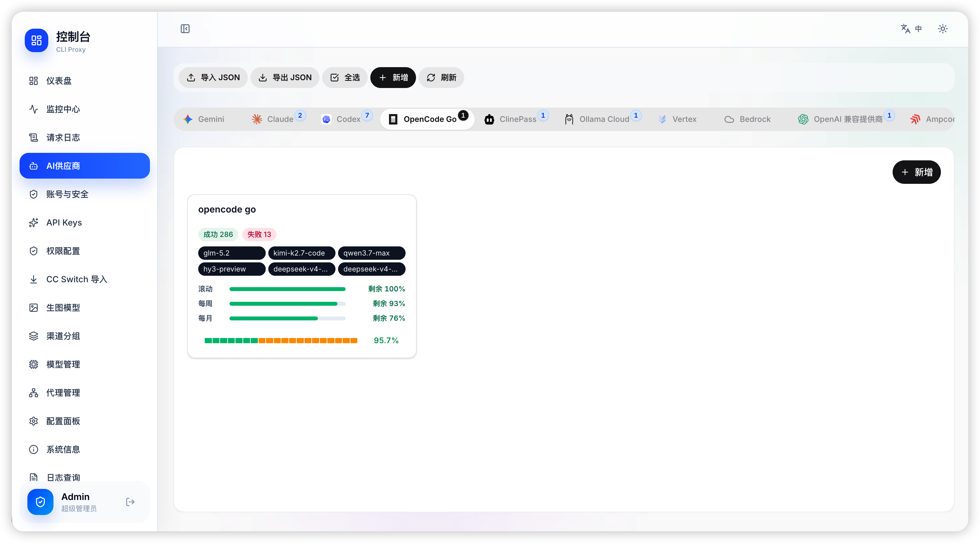
Task: Click the 滚动 quota progress bar
Action: (x=287, y=289)
